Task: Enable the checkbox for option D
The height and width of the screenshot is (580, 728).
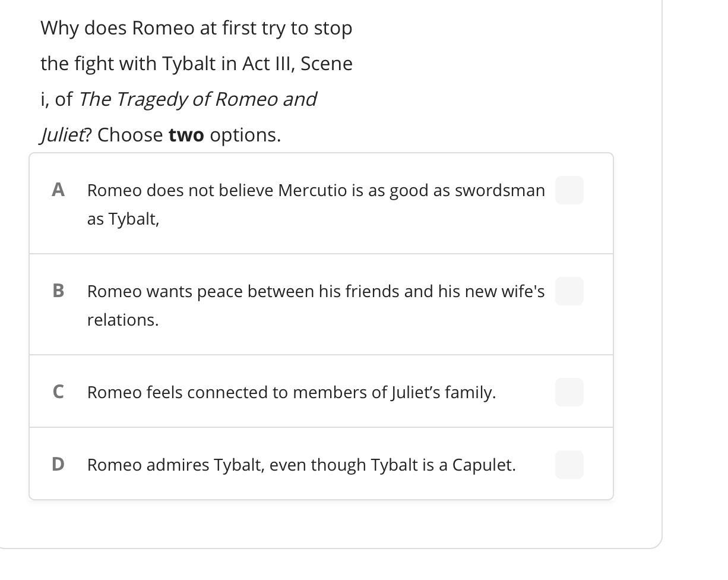Action: pyautogui.click(x=569, y=465)
